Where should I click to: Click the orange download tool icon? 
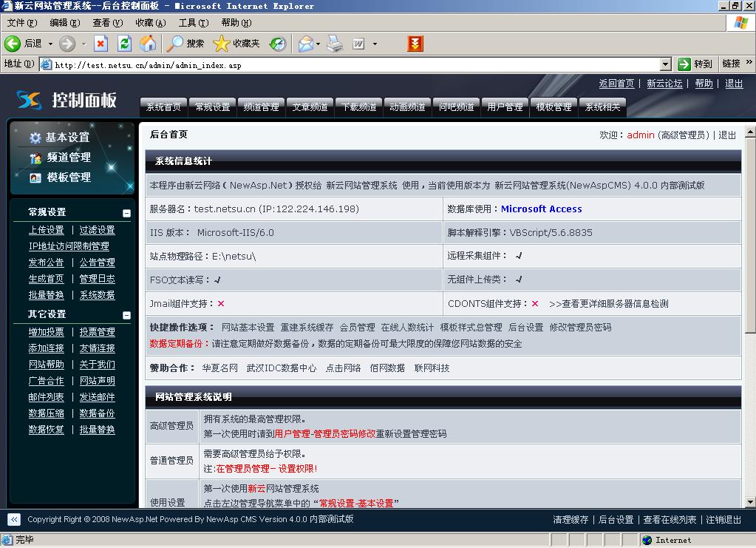(x=415, y=44)
